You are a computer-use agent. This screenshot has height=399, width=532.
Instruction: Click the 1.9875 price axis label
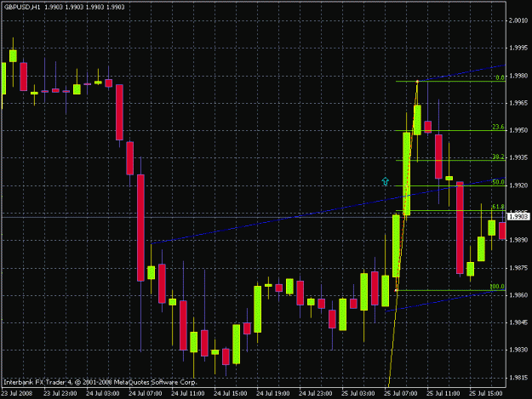pyautogui.click(x=518, y=268)
